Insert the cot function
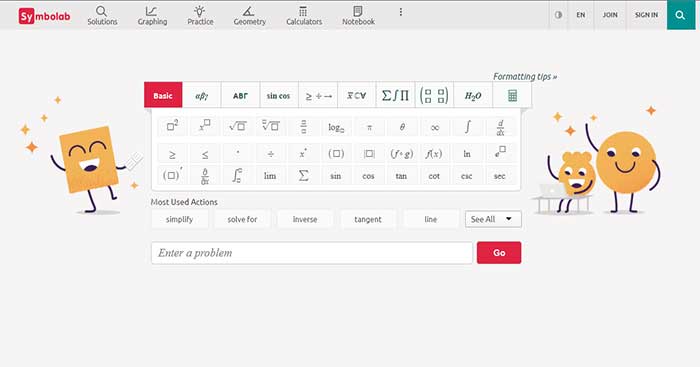The image size is (700, 367). point(434,175)
